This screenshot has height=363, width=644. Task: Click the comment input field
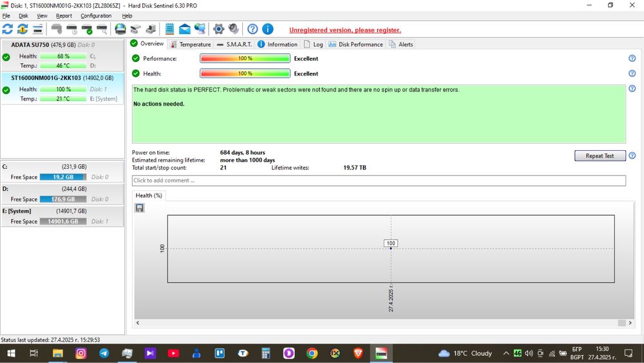click(x=379, y=181)
